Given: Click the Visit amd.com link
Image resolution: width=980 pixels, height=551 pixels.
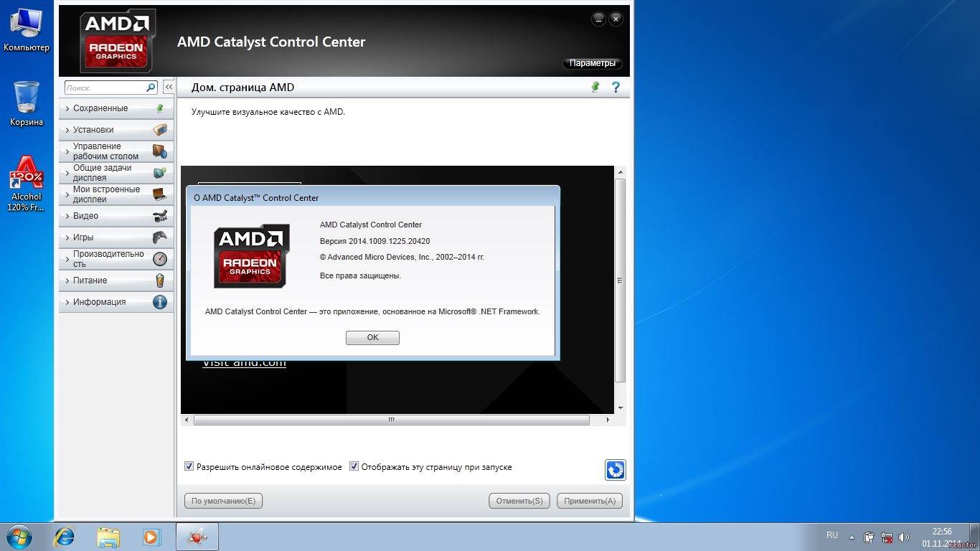Looking at the screenshot, I should 244,363.
